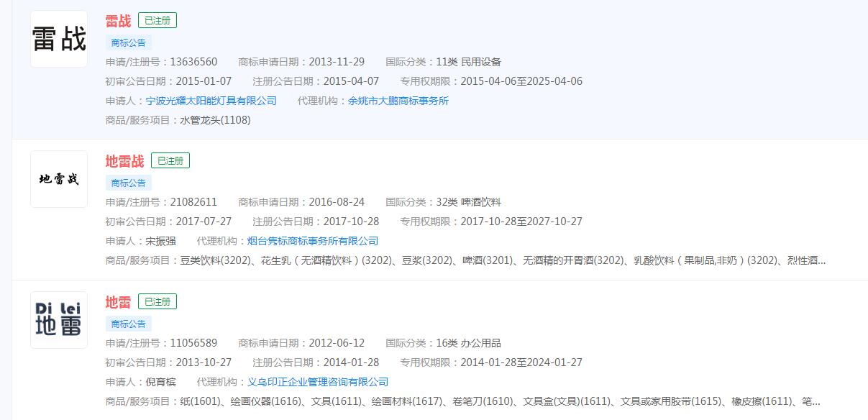
Task: Open the 雷战 trademark detail link
Action: [x=118, y=20]
